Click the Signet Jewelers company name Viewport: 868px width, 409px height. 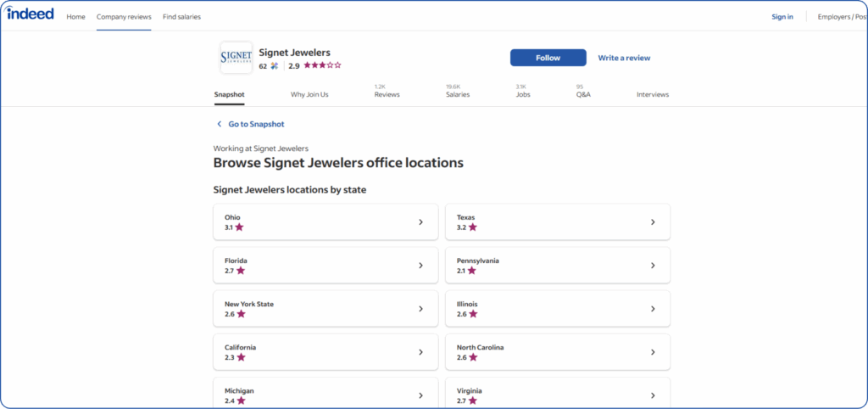click(x=294, y=53)
